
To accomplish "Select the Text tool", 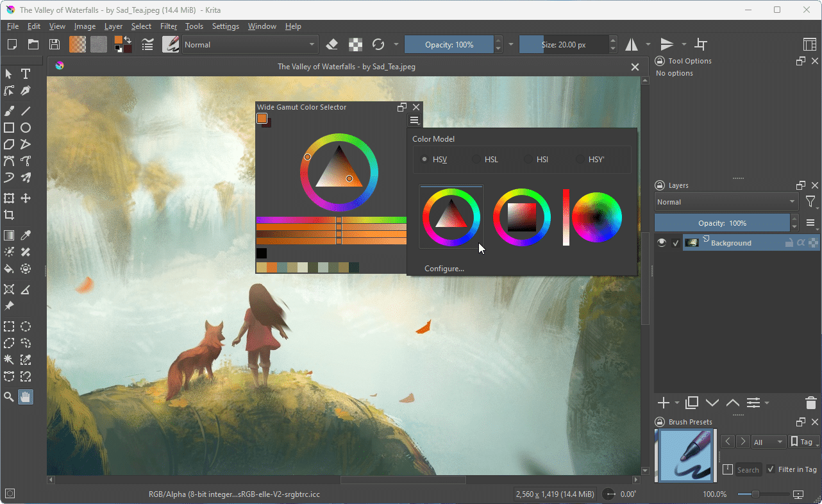I will tap(25, 74).
